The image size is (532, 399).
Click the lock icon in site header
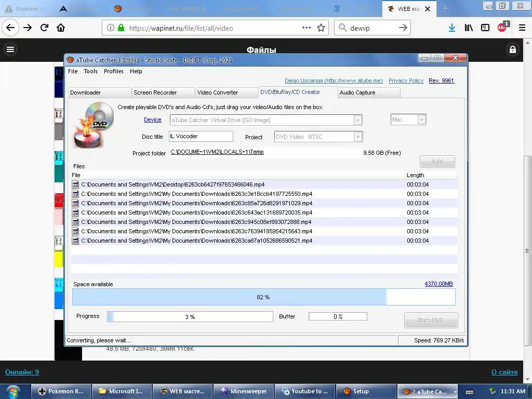[513, 49]
